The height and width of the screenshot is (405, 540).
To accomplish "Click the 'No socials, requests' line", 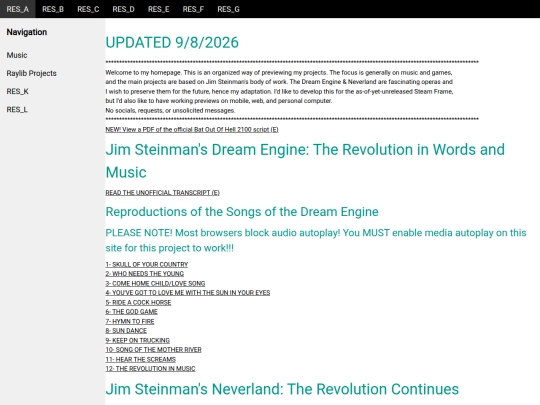I will [x=170, y=111].
